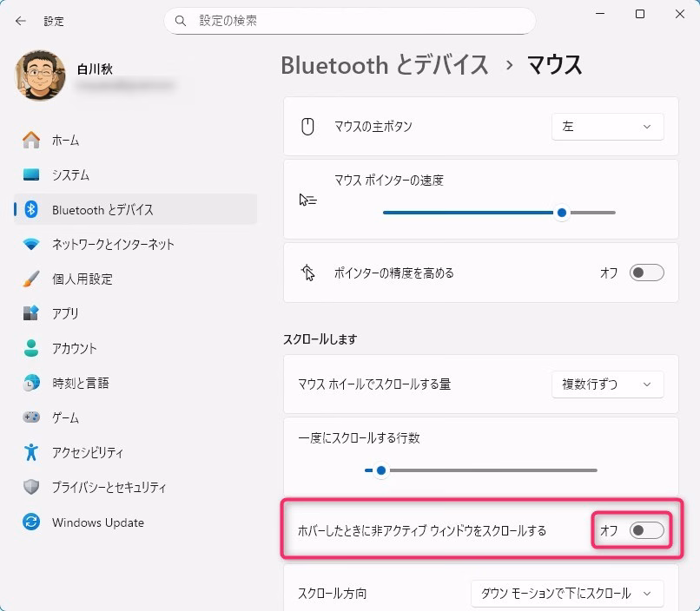Toggle ポインターの精度を高める switch
This screenshot has width=700, height=611.
pyautogui.click(x=646, y=273)
